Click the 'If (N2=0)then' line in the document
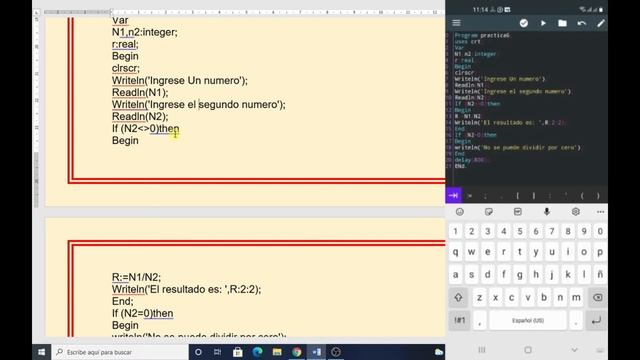 click(x=142, y=313)
